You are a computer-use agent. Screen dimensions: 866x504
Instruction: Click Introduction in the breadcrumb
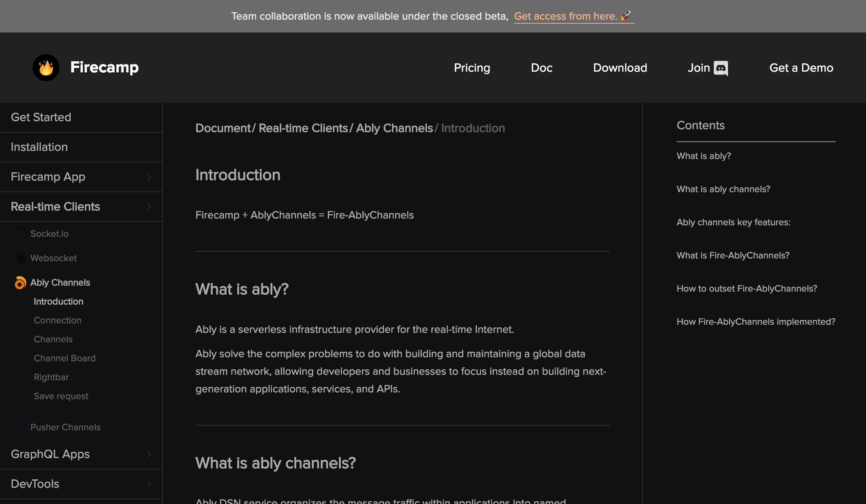click(x=473, y=128)
